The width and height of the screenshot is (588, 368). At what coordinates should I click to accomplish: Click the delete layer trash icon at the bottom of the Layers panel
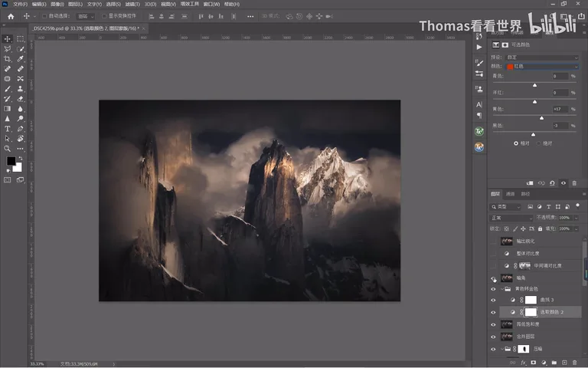[574, 363]
